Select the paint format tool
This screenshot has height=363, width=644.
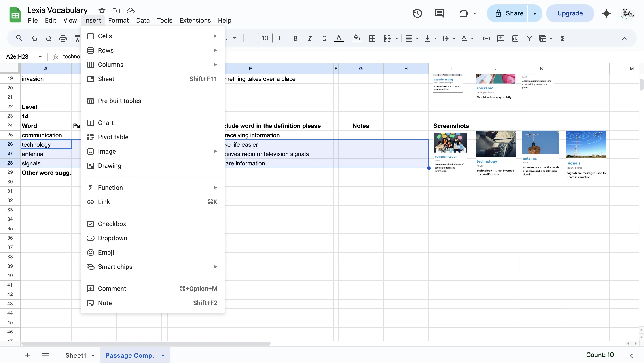pyautogui.click(x=76, y=38)
